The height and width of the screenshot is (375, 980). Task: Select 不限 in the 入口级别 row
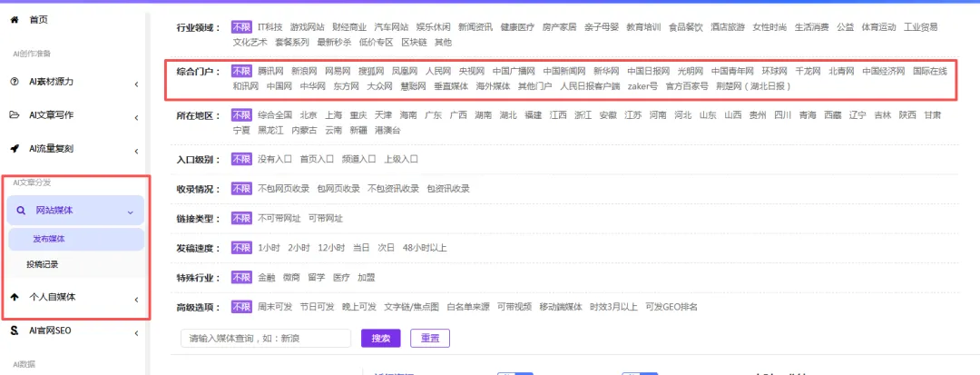(241, 159)
